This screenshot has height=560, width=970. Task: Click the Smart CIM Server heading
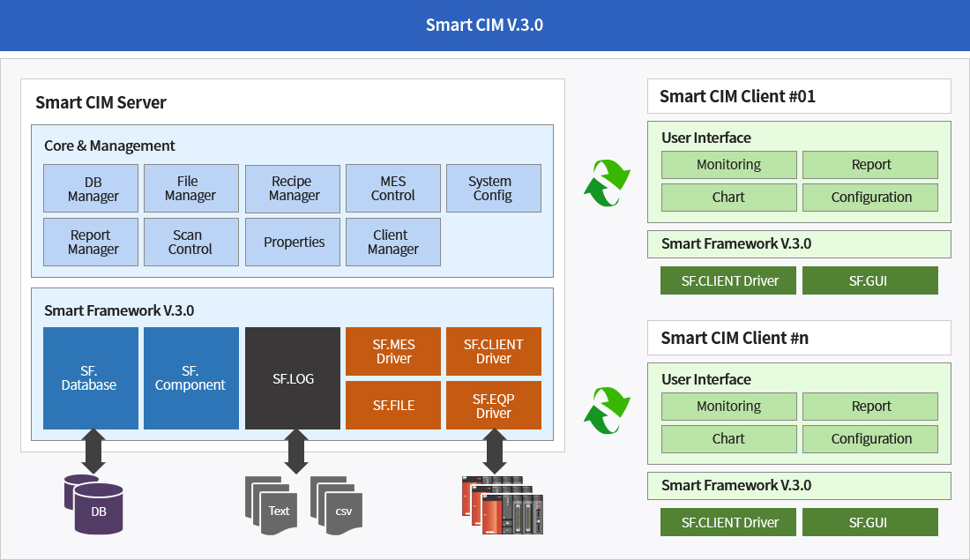[x=101, y=102]
